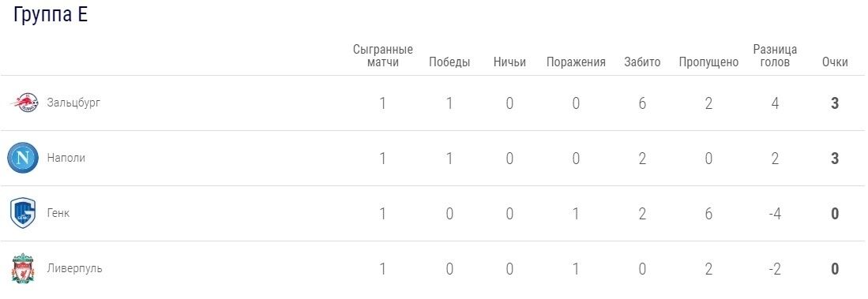
Task: Sort by Забито column header
Action: tap(642, 62)
